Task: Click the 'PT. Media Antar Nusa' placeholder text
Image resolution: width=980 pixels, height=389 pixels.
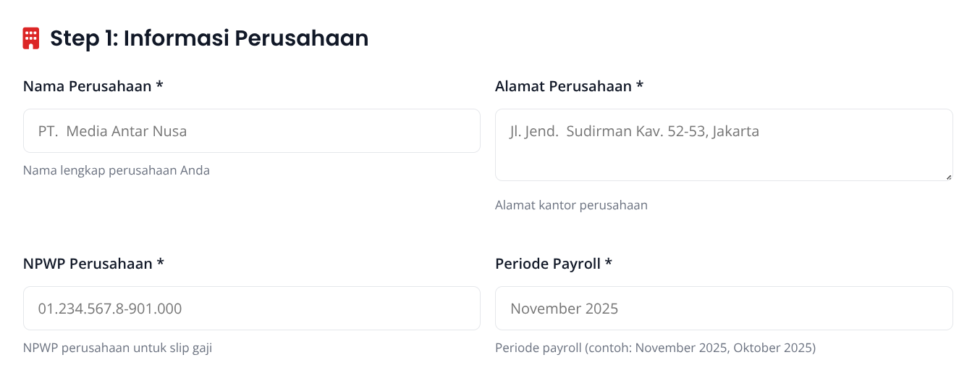Action: [112, 131]
